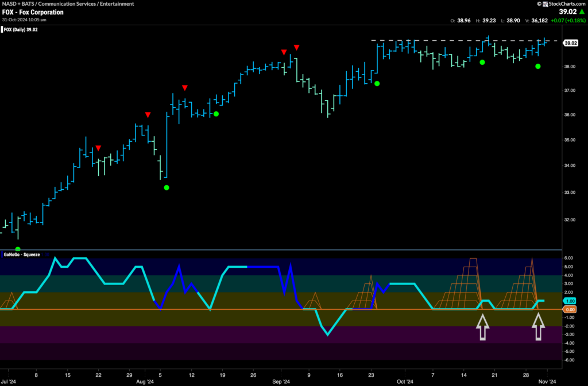The width and height of the screenshot is (588, 386).
Task: Click the white hollow arrow in mid-October squeeze panel
Action: point(483,329)
